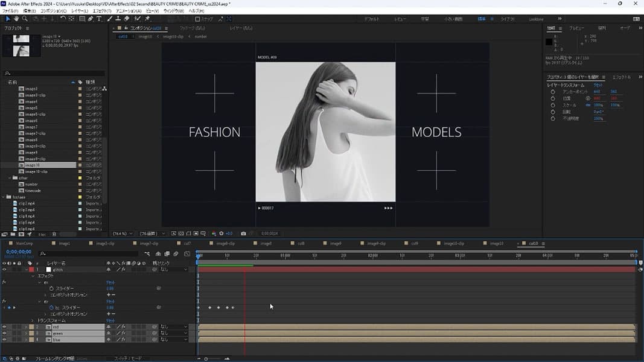Select the Hand tool in the toolbar
The image size is (644, 362).
(x=16, y=19)
